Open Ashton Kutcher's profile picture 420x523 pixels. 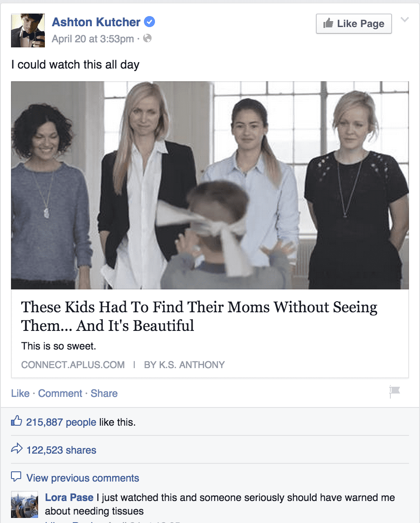[x=28, y=30]
